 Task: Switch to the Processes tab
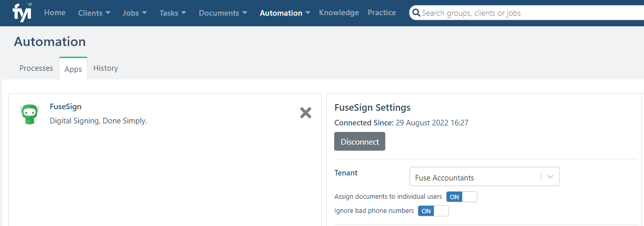(36, 68)
